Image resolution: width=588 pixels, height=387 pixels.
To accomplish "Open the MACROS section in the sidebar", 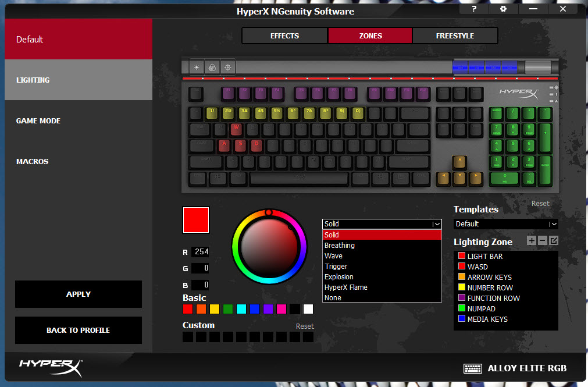I will point(79,161).
